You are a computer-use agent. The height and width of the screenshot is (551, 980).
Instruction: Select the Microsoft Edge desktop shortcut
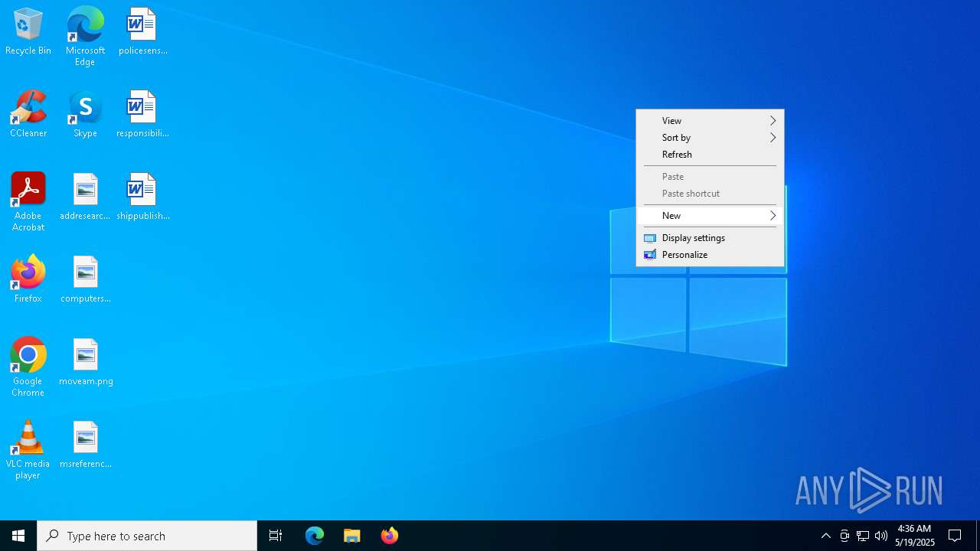pyautogui.click(x=85, y=36)
